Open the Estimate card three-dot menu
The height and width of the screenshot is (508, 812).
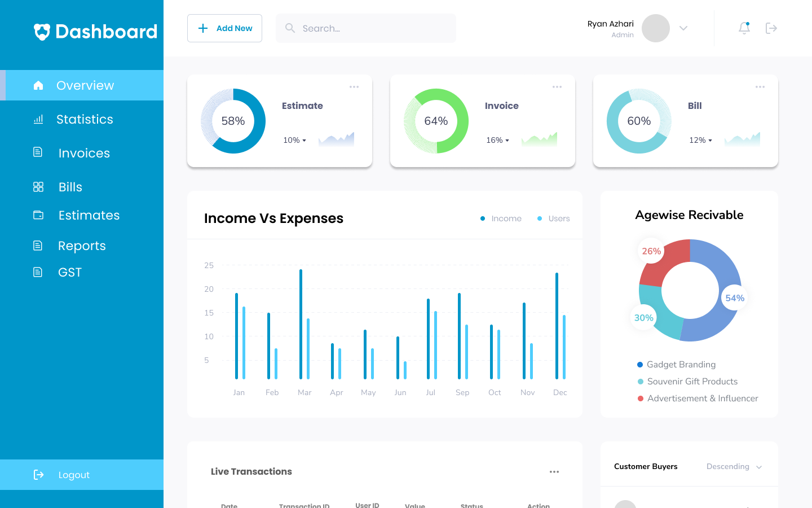354,87
